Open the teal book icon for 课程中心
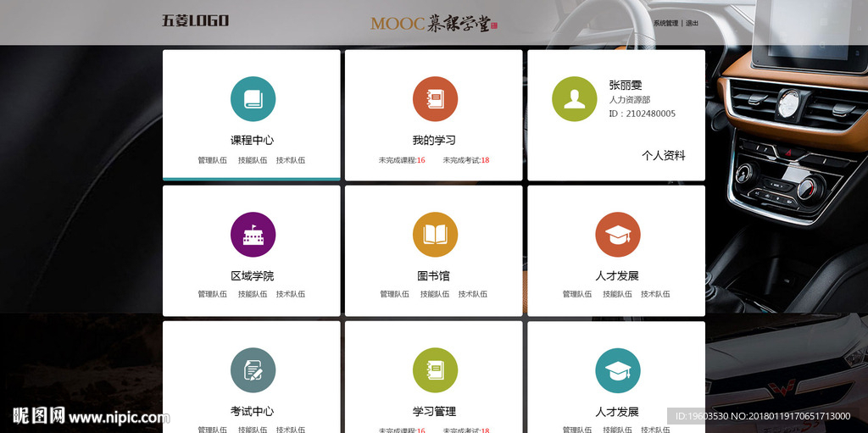The width and height of the screenshot is (868, 433). click(x=253, y=99)
